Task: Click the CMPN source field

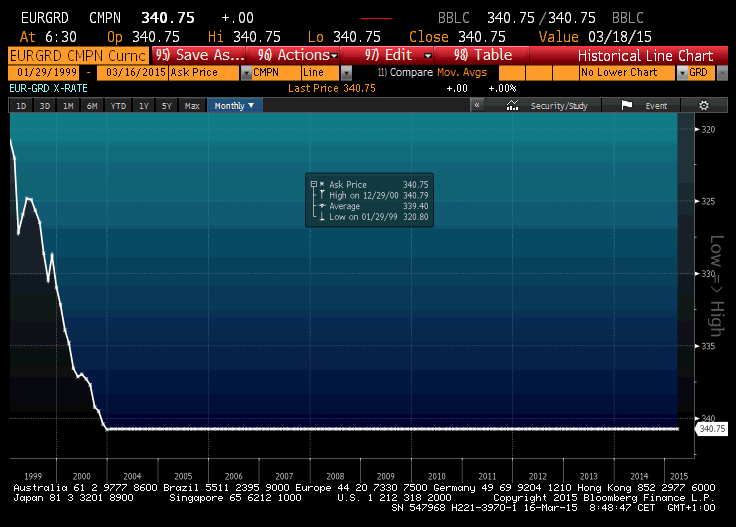Action: coord(276,73)
